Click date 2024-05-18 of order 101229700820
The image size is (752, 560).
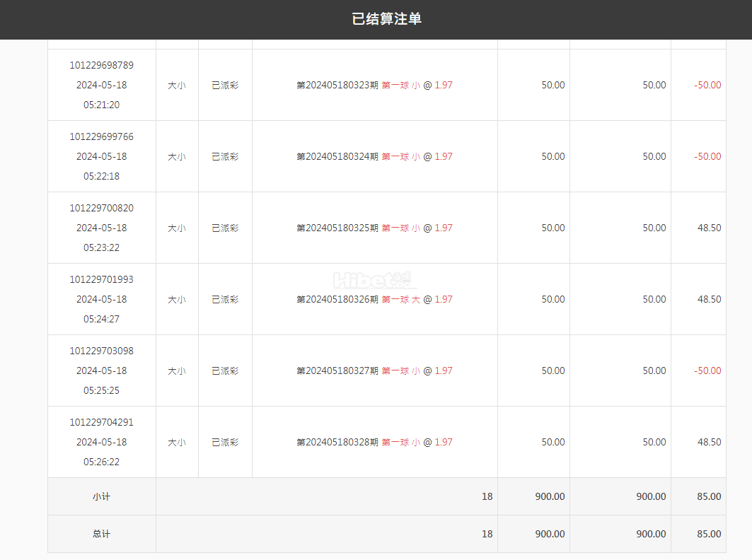coord(102,228)
